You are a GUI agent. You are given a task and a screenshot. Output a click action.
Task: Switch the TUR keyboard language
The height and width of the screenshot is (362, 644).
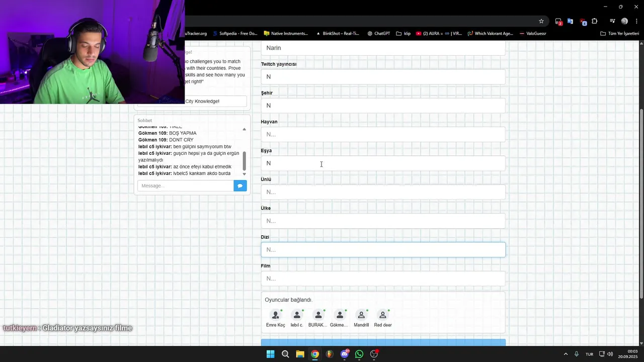click(589, 354)
